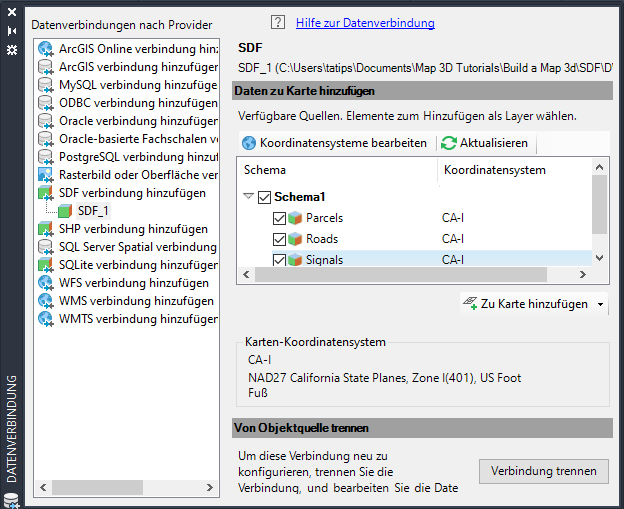Click the ArcGIS Online connection globe icon
The image size is (624, 509).
[x=45, y=49]
